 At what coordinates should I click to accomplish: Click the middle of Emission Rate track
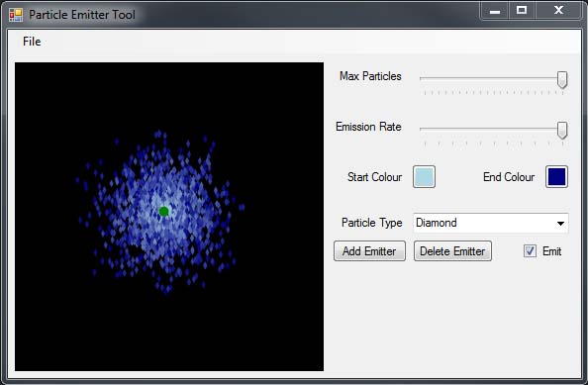[494, 129]
